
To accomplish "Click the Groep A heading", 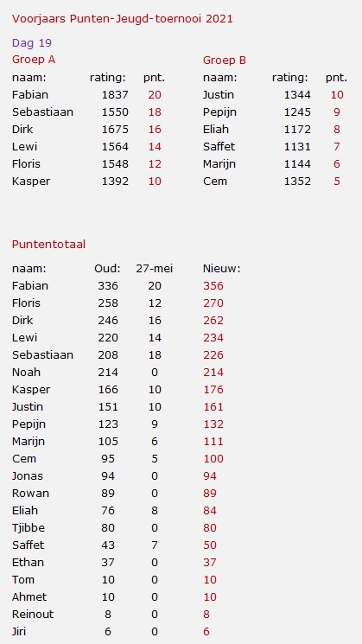I will point(34,60).
